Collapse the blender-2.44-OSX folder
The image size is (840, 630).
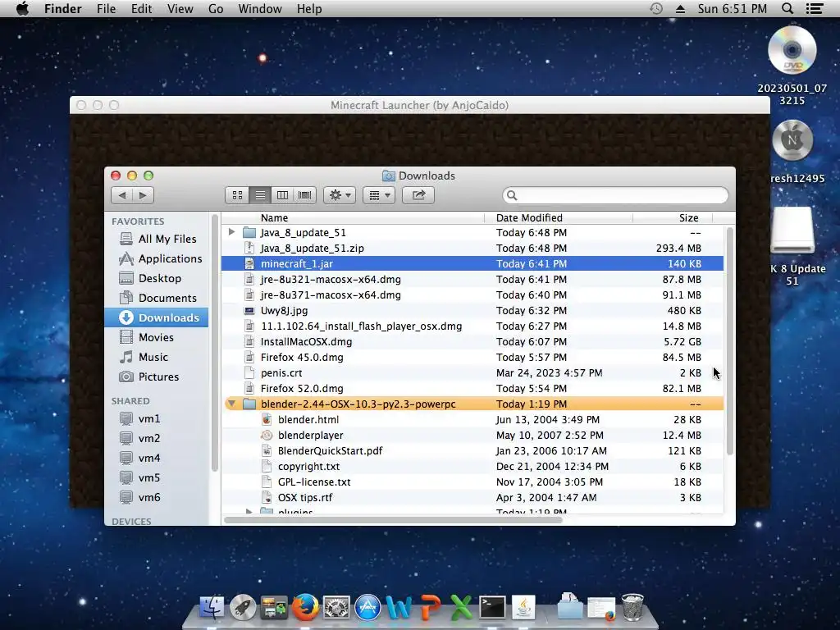pyautogui.click(x=231, y=404)
